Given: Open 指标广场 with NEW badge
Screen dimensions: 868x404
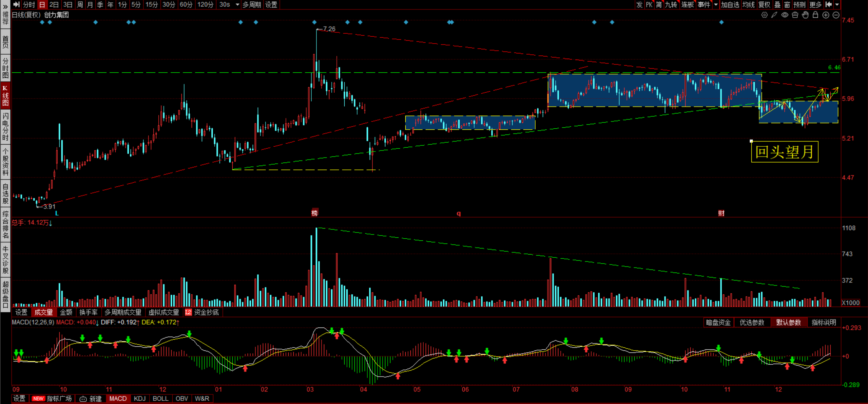Looking at the screenshot, I should (52, 399).
